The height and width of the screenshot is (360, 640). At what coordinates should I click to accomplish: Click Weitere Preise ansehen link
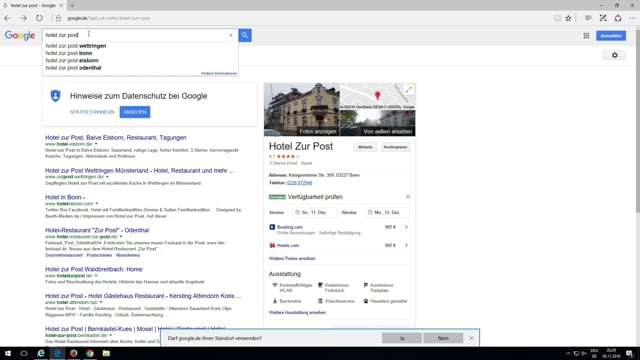tap(292, 258)
